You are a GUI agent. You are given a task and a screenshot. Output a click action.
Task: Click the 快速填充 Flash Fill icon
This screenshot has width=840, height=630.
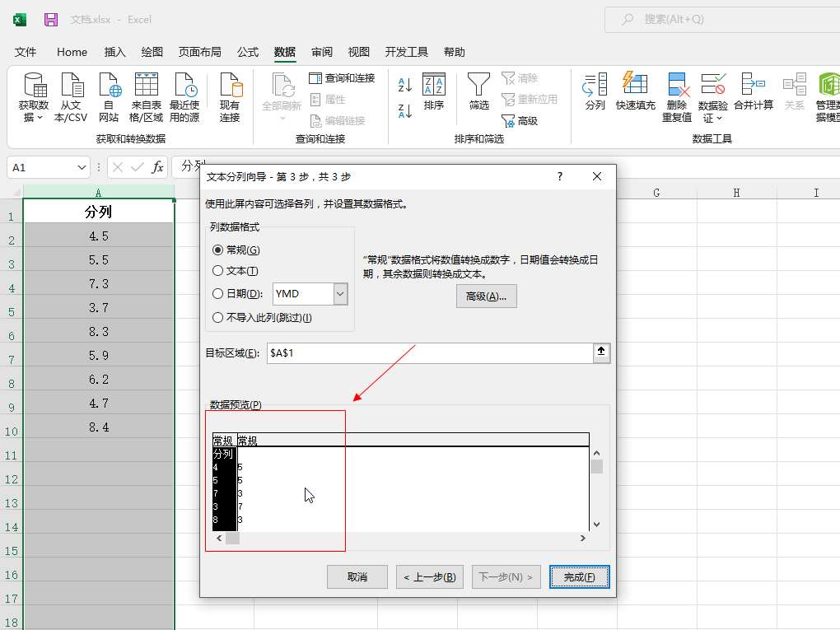point(635,85)
